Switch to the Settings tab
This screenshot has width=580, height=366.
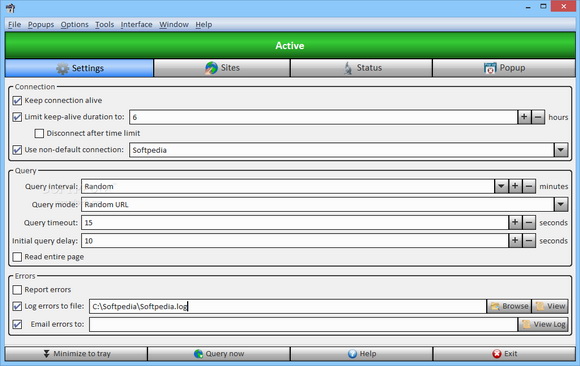point(79,68)
